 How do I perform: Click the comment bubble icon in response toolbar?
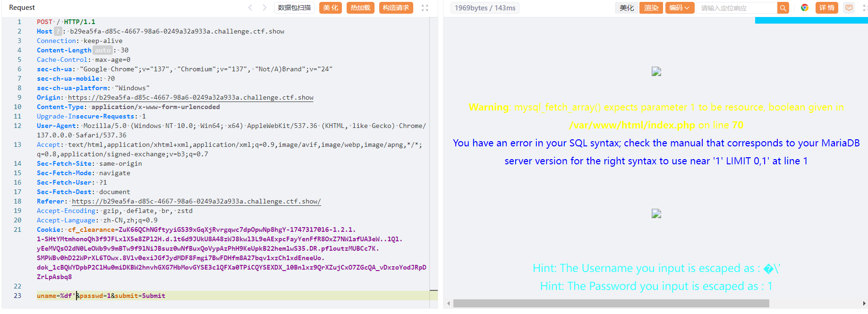(x=849, y=8)
